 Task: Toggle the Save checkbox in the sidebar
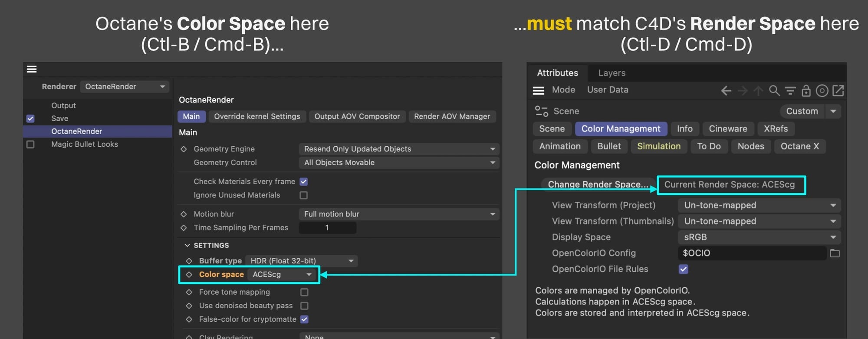(30, 118)
